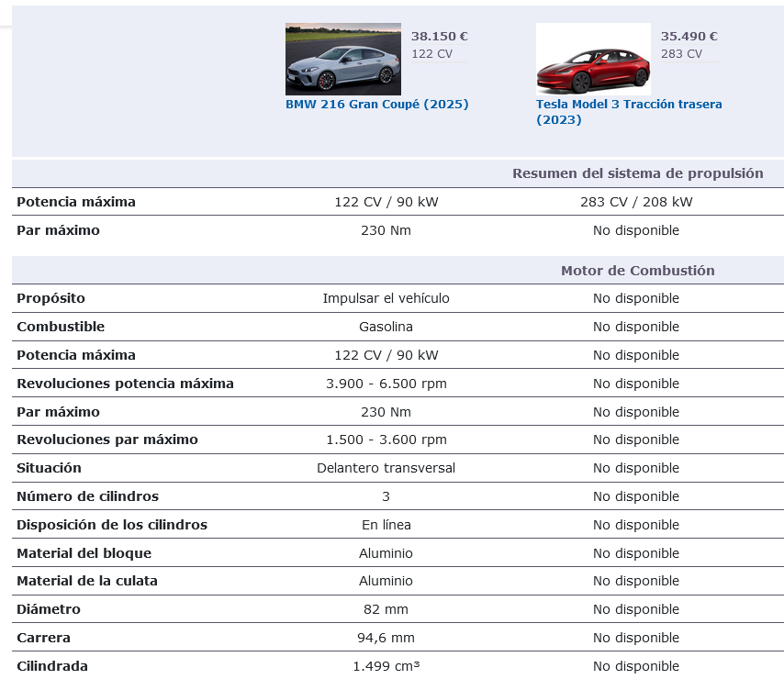Select the Delantero transversal value
The height and width of the screenshot is (679, 784).
[x=386, y=468]
